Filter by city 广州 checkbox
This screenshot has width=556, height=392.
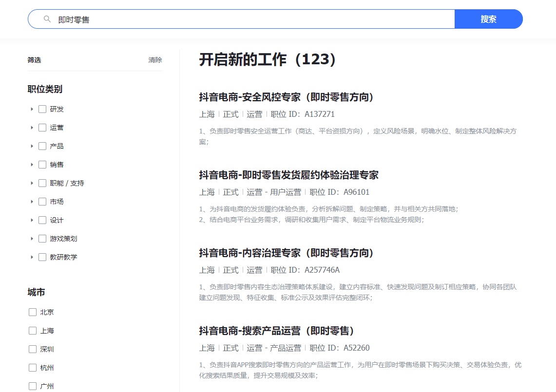[x=33, y=386]
